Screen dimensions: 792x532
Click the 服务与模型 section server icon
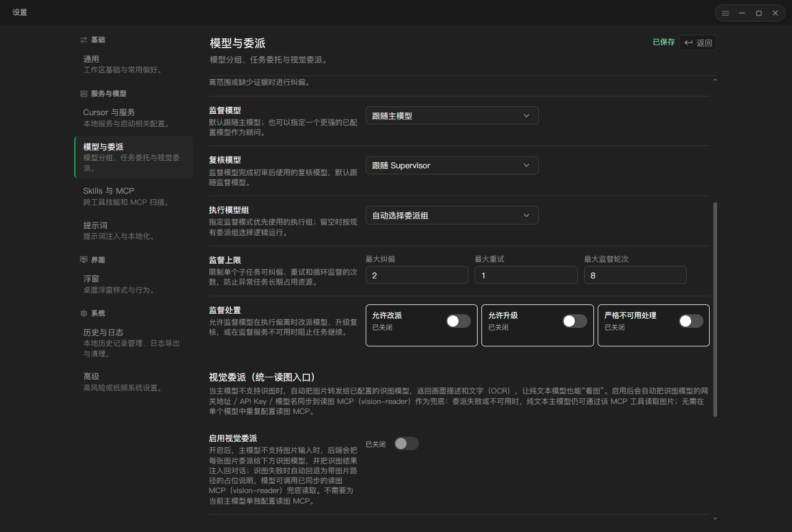click(84, 93)
